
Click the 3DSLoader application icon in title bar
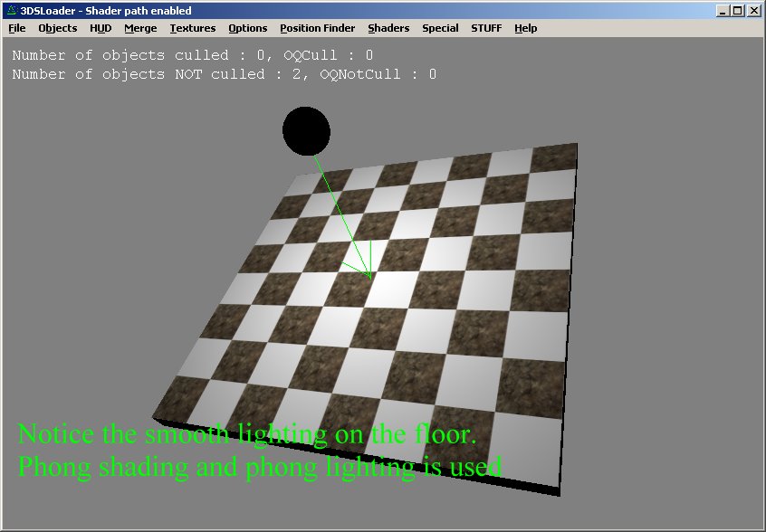[x=12, y=10]
